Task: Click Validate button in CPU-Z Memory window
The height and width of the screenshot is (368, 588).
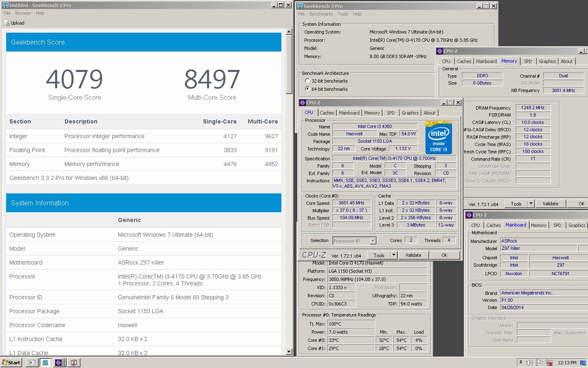Action: point(550,204)
